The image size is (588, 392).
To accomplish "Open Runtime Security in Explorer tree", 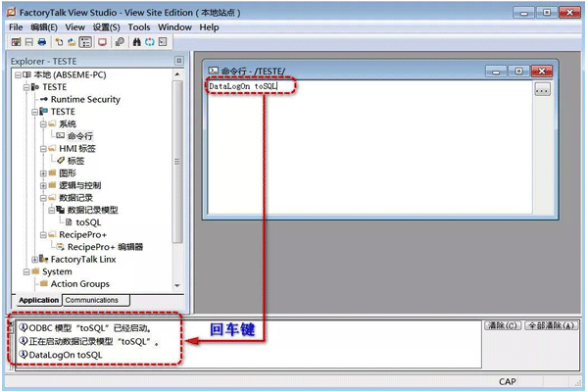I will point(85,99).
